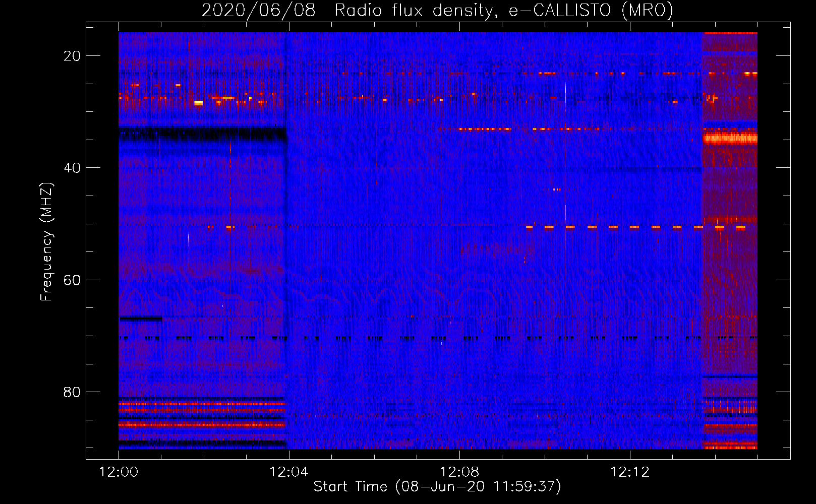Click the 12:12 time axis tick label
The width and height of the screenshot is (816, 504).
pyautogui.click(x=629, y=472)
